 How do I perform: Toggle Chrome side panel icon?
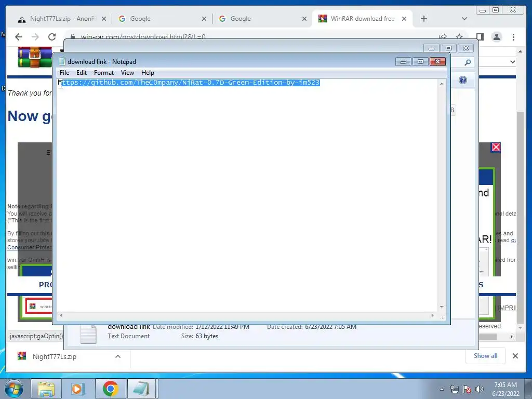point(480,37)
